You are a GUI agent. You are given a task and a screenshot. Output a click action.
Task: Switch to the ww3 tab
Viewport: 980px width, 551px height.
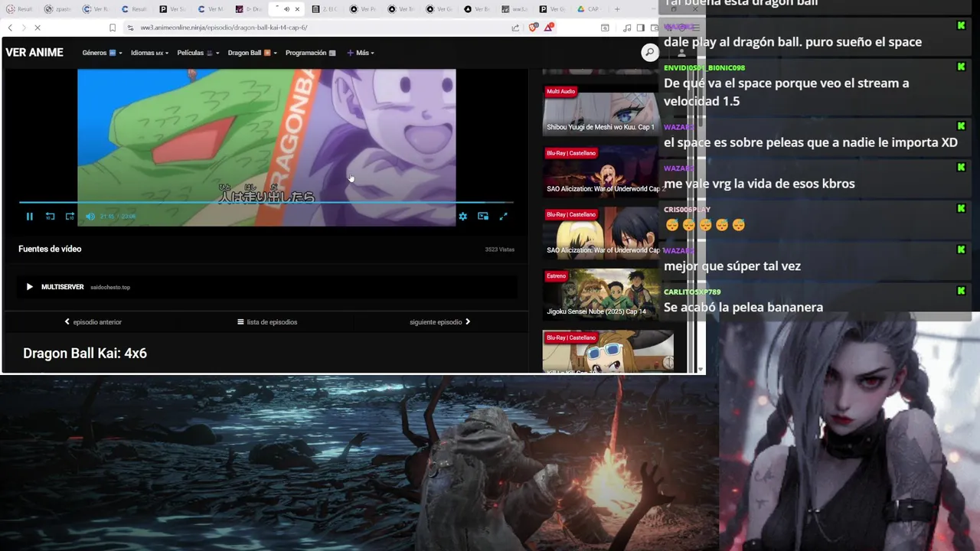(x=514, y=9)
